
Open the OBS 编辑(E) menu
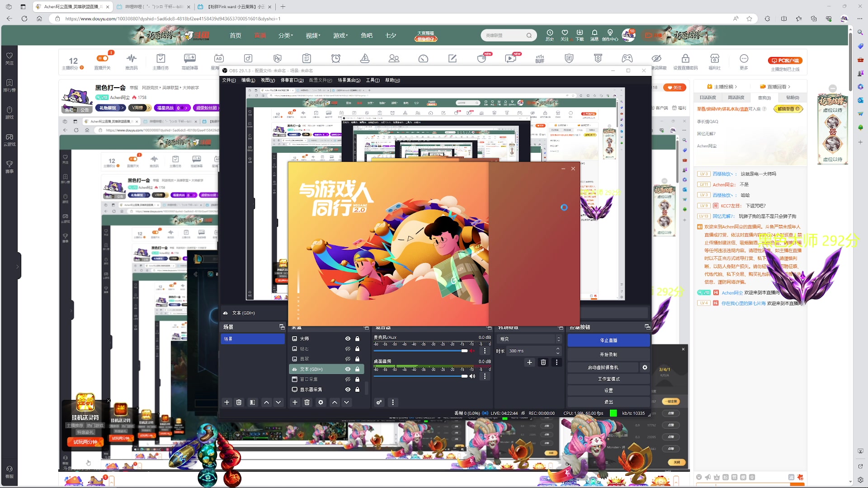tap(248, 80)
